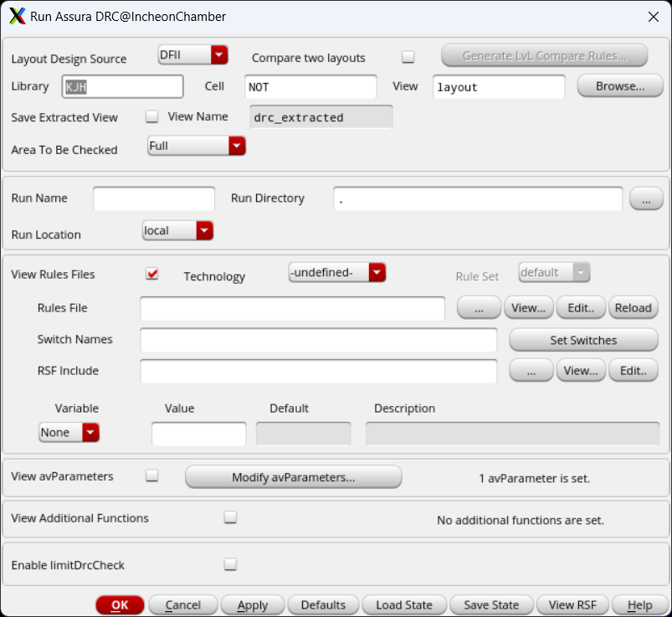Open the Rule Set default dropdown

tap(554, 272)
